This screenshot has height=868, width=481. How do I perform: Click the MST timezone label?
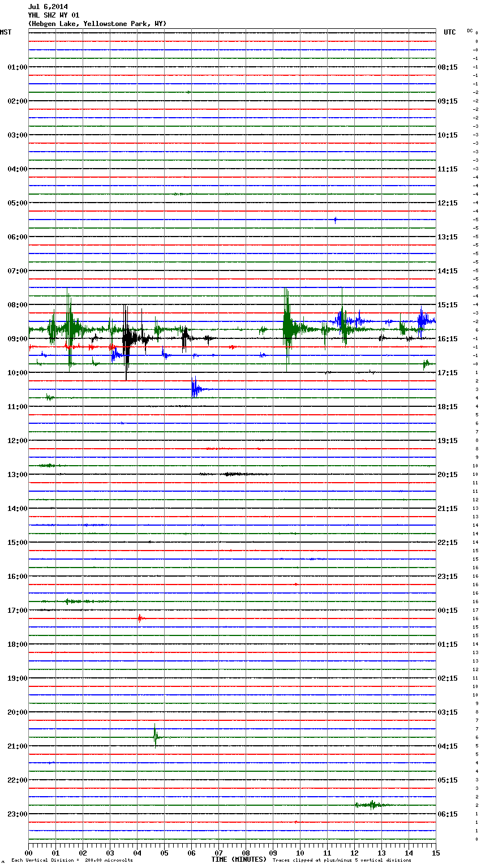point(6,32)
